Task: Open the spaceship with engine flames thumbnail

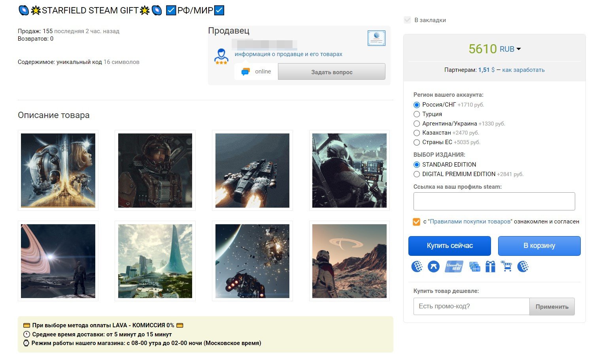Action: pyautogui.click(x=252, y=171)
